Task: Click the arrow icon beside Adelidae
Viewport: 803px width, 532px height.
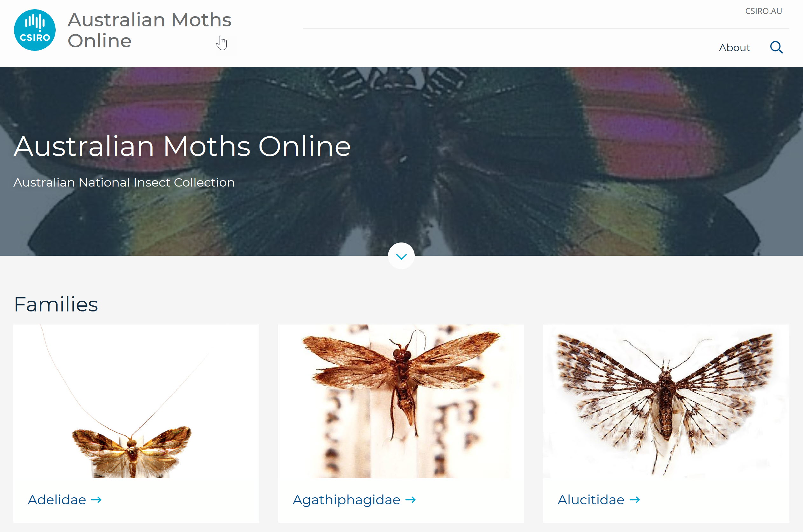Action: pos(96,500)
